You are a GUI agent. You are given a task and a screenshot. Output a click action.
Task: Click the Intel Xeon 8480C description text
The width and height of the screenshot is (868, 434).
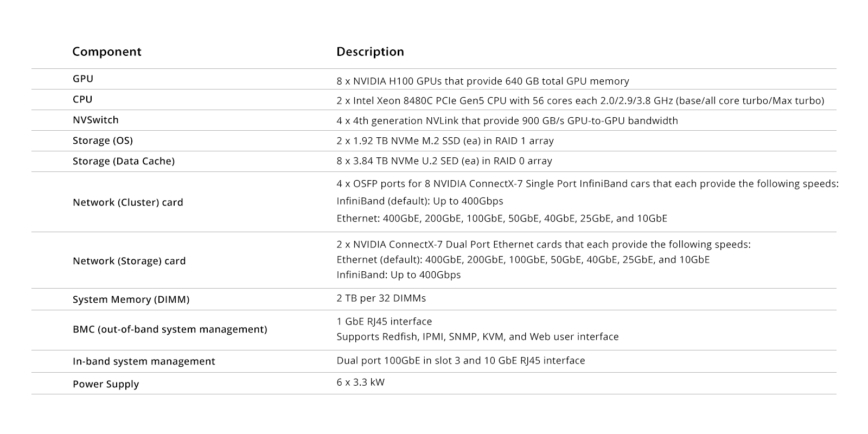click(x=580, y=101)
